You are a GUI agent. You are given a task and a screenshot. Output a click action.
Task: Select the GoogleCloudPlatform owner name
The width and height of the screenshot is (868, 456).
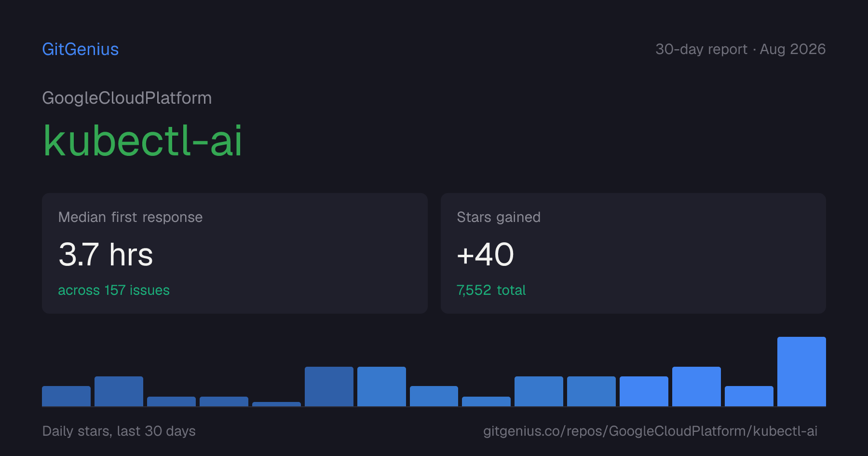(x=127, y=98)
